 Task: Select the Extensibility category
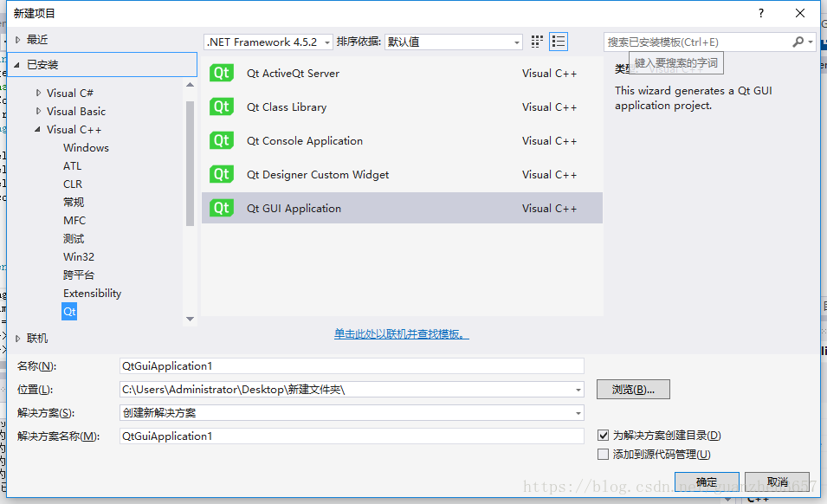click(x=93, y=293)
